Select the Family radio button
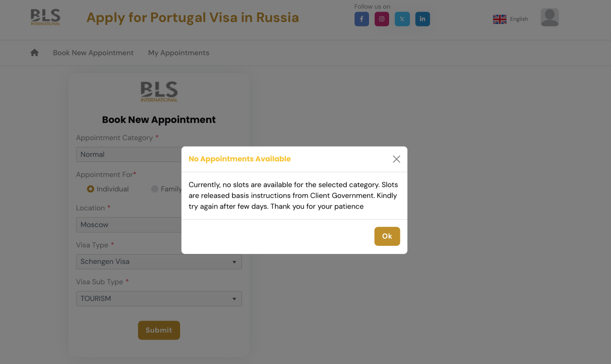 point(155,189)
